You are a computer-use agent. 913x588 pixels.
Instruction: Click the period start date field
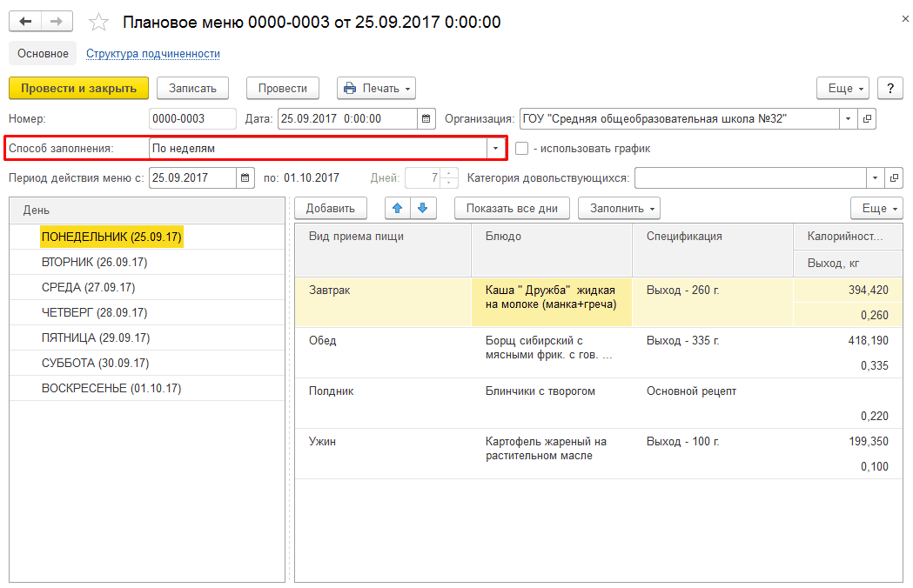[x=192, y=178]
